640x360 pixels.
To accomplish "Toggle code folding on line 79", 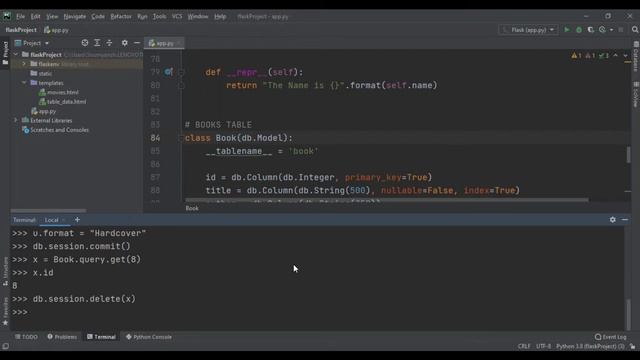I will [181, 72].
